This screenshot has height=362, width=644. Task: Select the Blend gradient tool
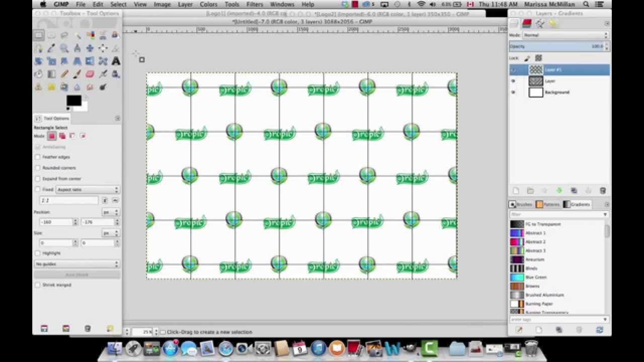coord(51,74)
